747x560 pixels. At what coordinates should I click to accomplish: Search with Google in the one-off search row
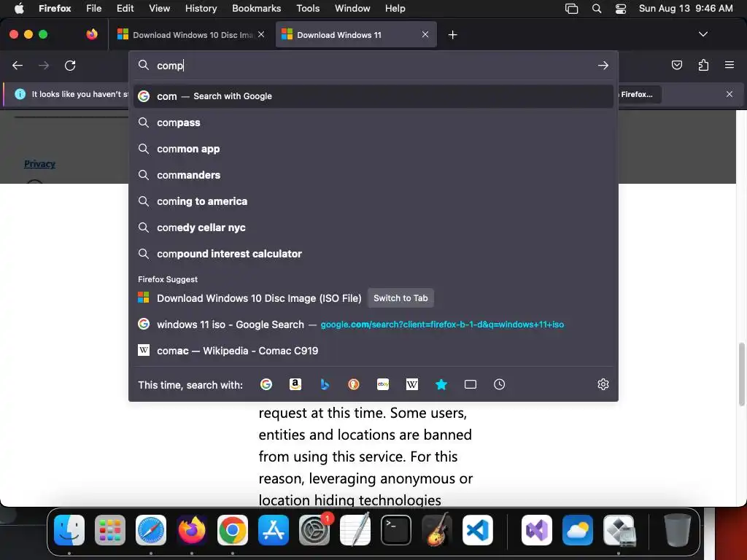click(x=266, y=384)
